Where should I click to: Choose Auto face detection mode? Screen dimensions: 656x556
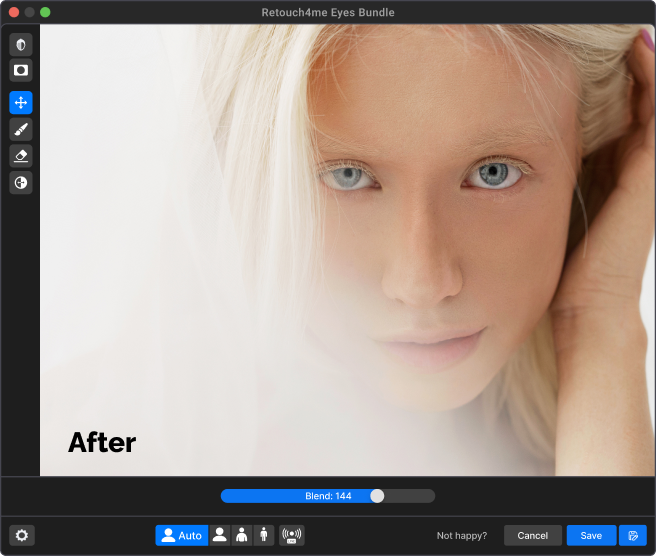182,536
